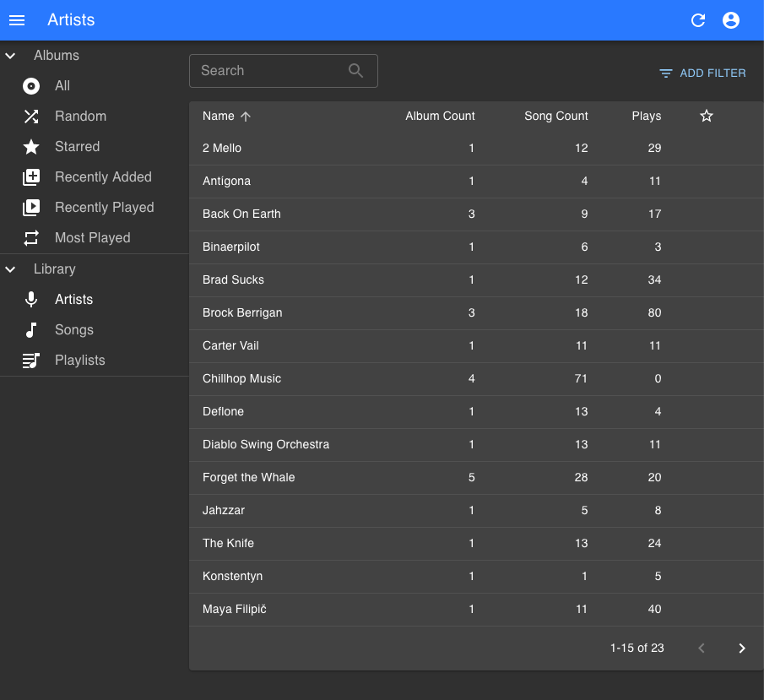
Task: Open Random albums view
Action: [95, 117]
